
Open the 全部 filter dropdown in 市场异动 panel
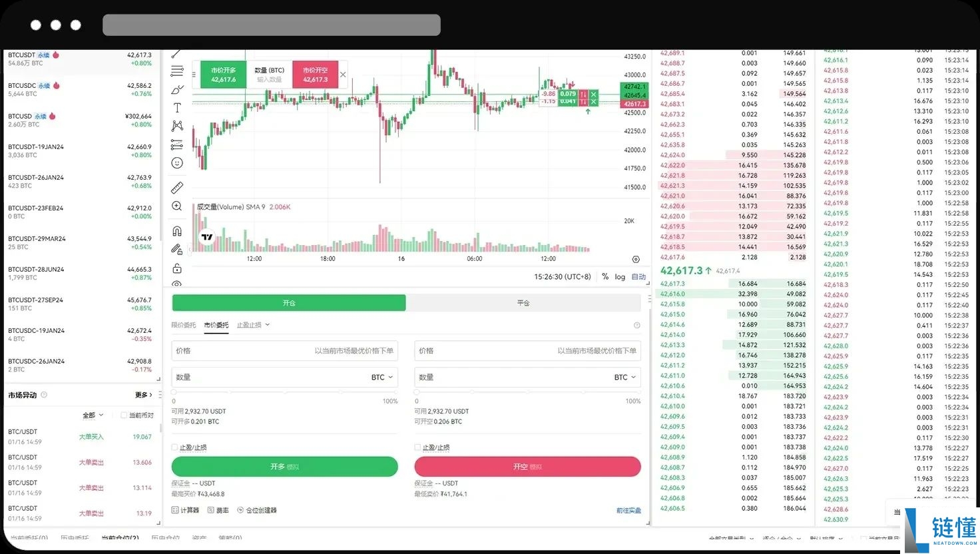[90, 415]
